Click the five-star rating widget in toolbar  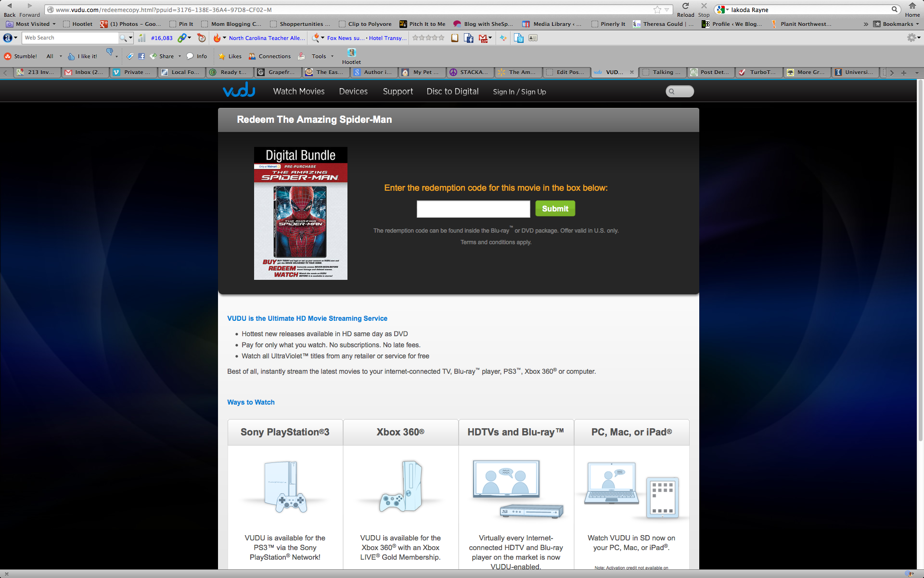(428, 38)
